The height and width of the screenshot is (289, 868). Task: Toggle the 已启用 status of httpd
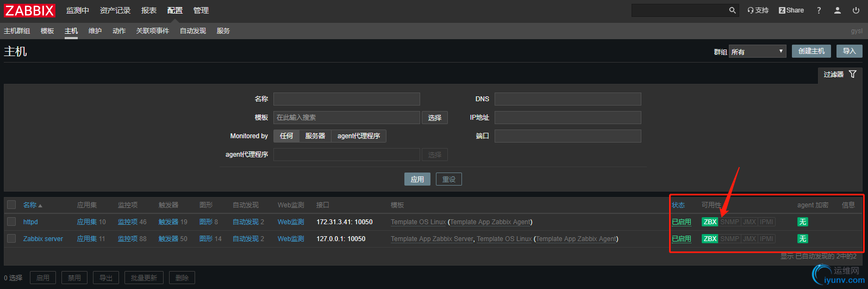pos(682,222)
